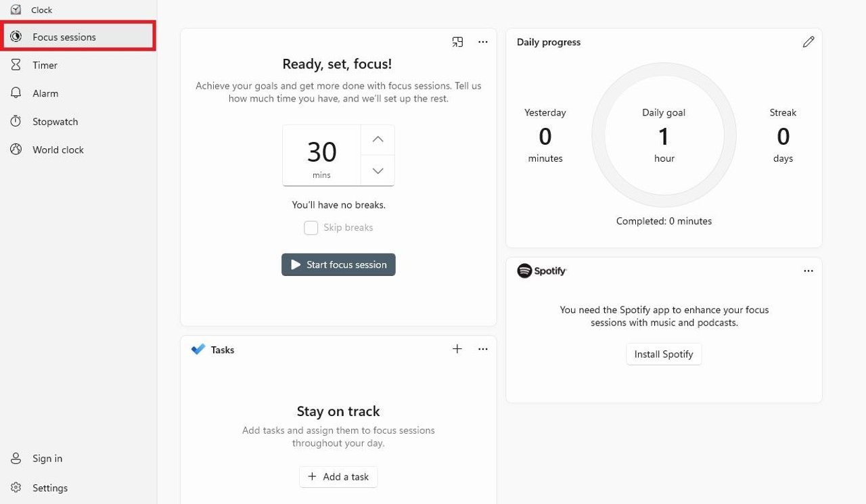The height and width of the screenshot is (504, 866).
Task: Click the 30 mins duration field
Action: 321,156
